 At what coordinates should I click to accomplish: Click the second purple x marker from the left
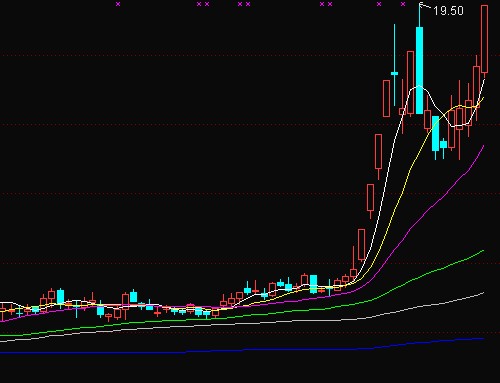199,4
